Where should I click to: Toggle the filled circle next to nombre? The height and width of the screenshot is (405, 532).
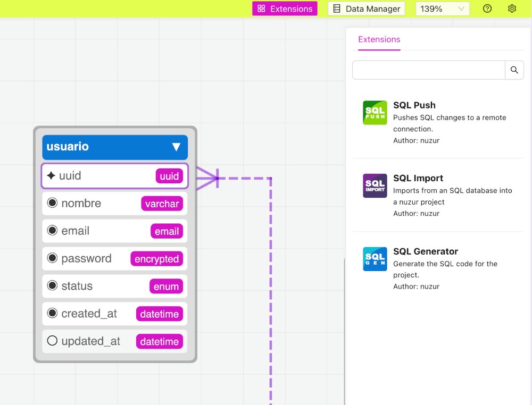(52, 203)
